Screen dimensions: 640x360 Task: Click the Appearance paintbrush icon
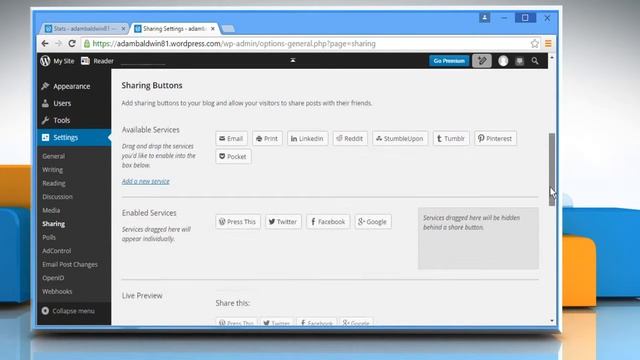(x=45, y=86)
